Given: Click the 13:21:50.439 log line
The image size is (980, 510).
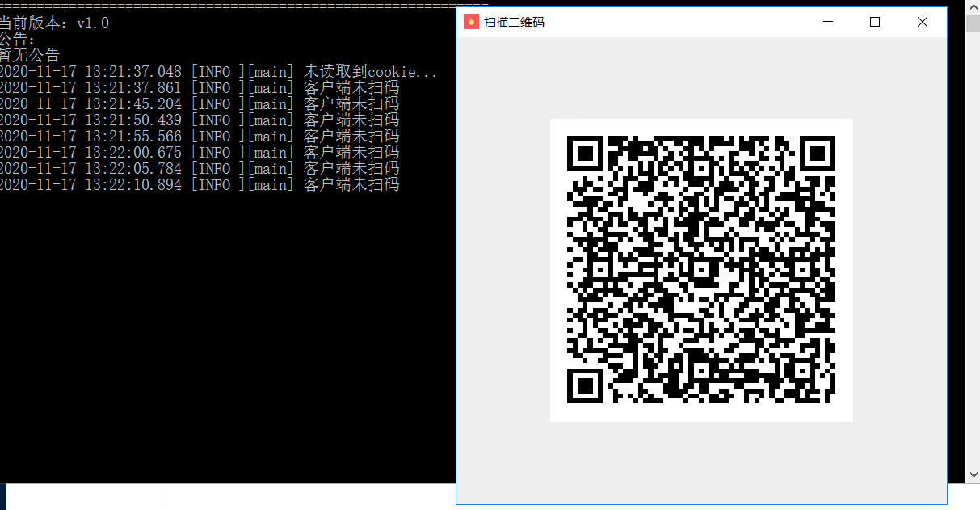Looking at the screenshot, I should click(200, 120).
